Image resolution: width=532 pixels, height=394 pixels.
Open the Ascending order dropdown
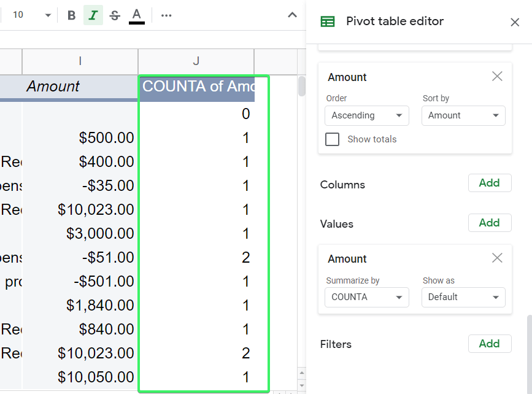point(367,116)
